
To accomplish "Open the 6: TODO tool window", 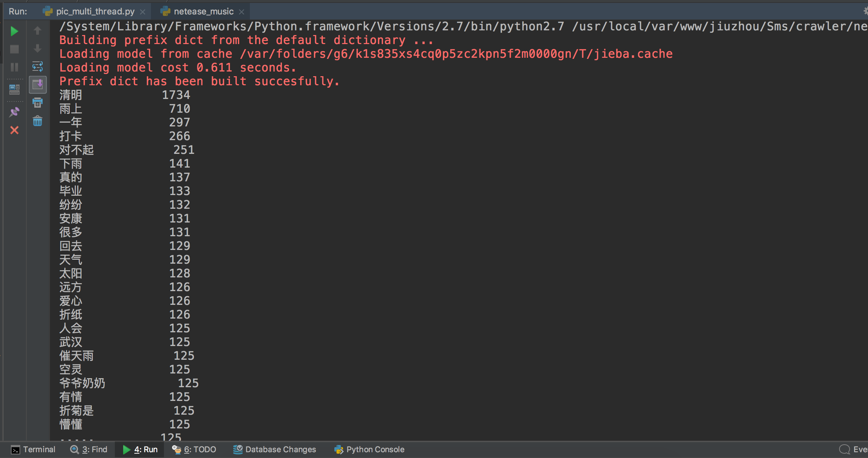I will point(194,449).
